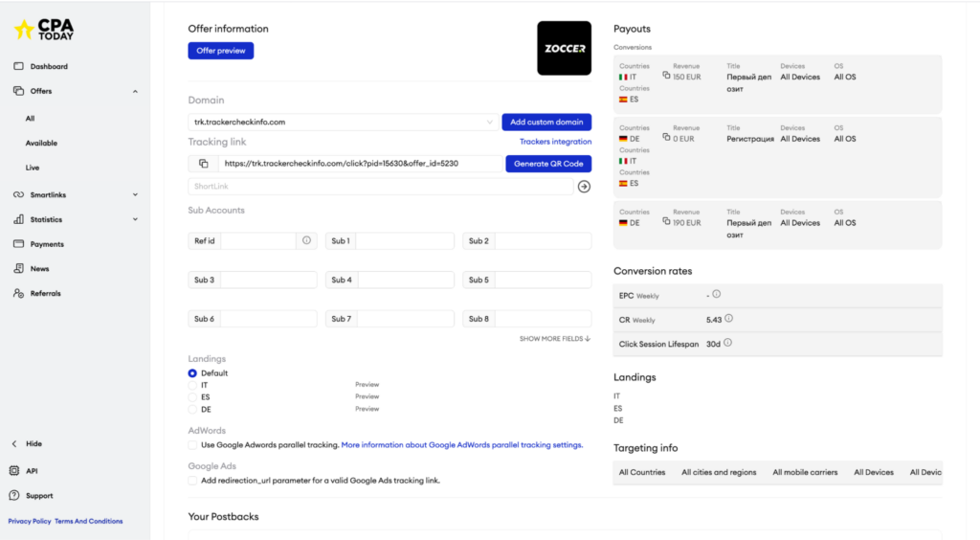Open Preview for IT landing

(x=367, y=385)
